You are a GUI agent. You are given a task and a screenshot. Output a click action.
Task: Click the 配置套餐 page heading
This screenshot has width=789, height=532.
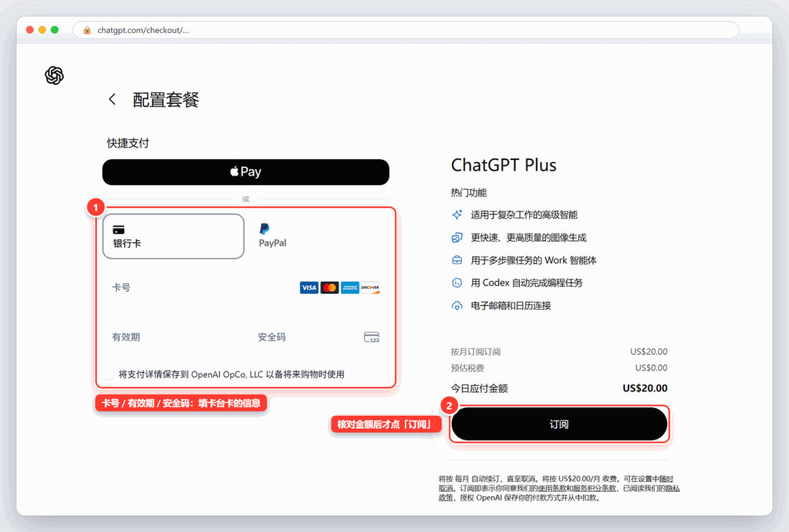tap(166, 100)
